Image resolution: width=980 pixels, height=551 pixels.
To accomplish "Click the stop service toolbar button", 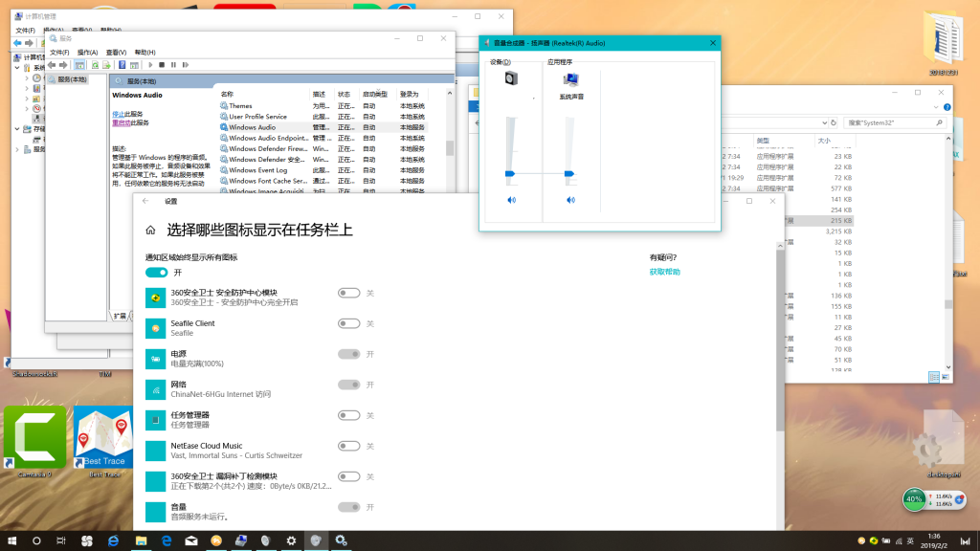I will pyautogui.click(x=162, y=64).
